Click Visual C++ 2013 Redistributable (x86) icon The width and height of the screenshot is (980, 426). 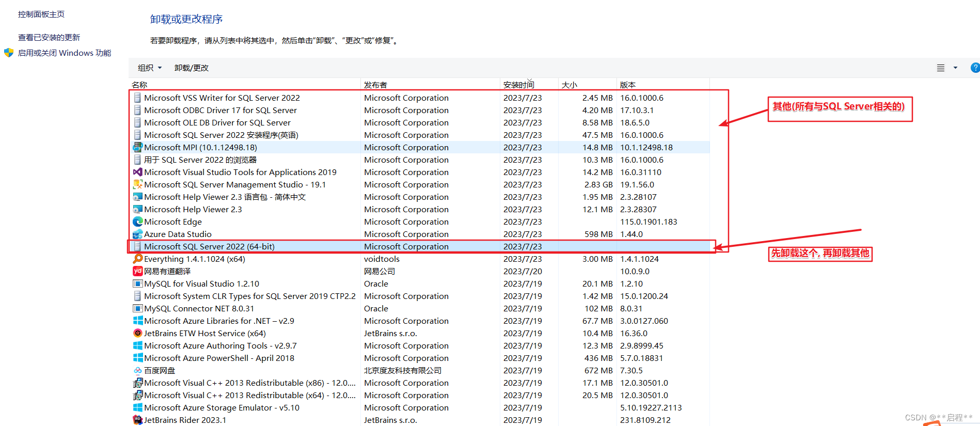137,383
